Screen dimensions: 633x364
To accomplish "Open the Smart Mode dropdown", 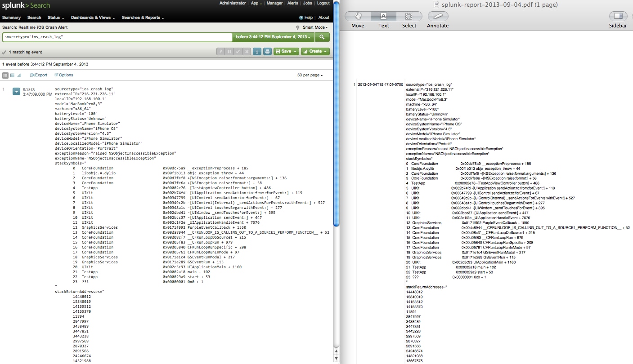I will tap(315, 27).
